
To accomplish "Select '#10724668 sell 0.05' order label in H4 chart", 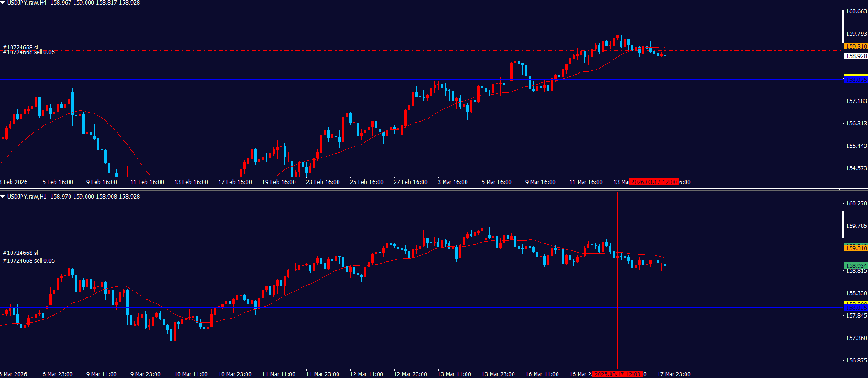I will 29,53.
